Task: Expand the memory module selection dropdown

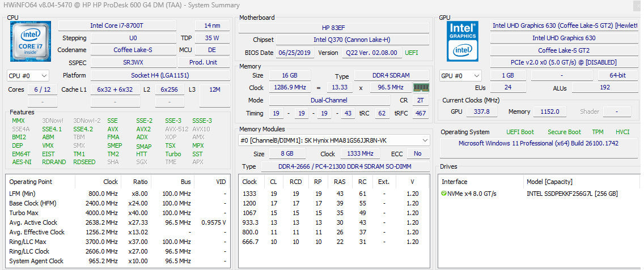Action: [x=334, y=140]
